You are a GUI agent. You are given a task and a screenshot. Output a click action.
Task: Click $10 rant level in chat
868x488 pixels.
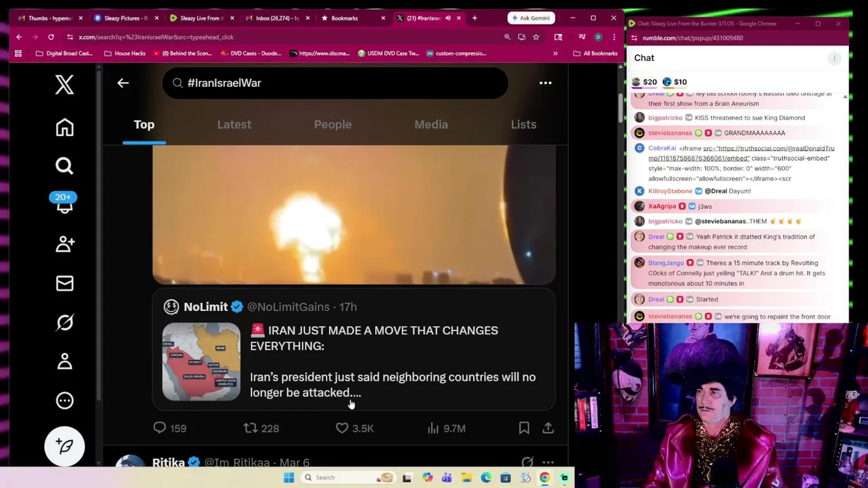(x=675, y=82)
